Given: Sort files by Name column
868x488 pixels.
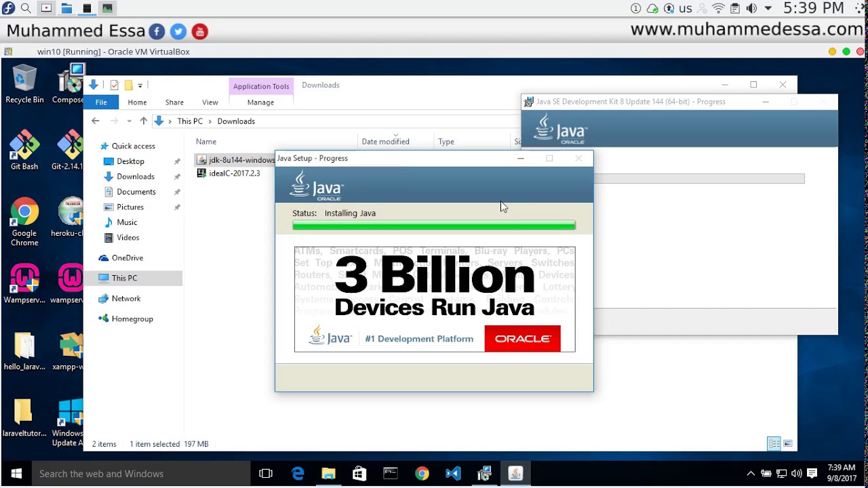Looking at the screenshot, I should (x=206, y=142).
